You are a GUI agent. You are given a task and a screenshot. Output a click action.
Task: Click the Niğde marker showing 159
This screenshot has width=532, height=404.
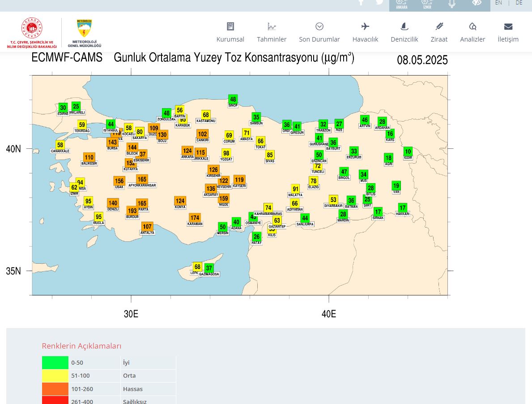(x=224, y=198)
